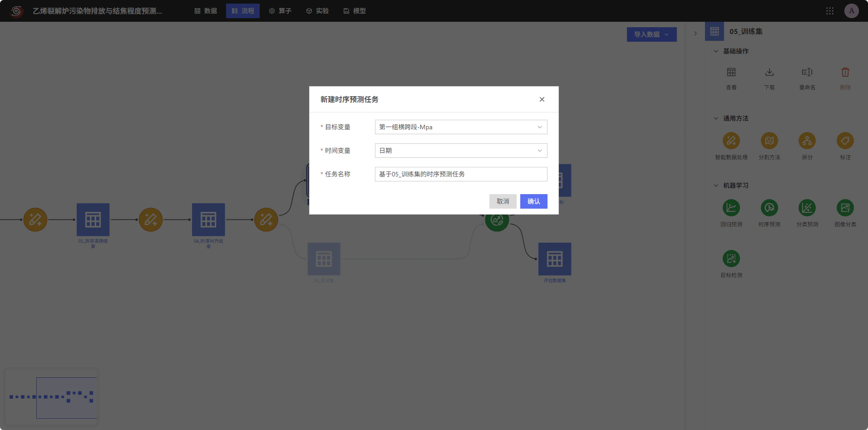Open the 时间变量 dropdown
Viewport: 868px width, 430px height.
click(461, 151)
